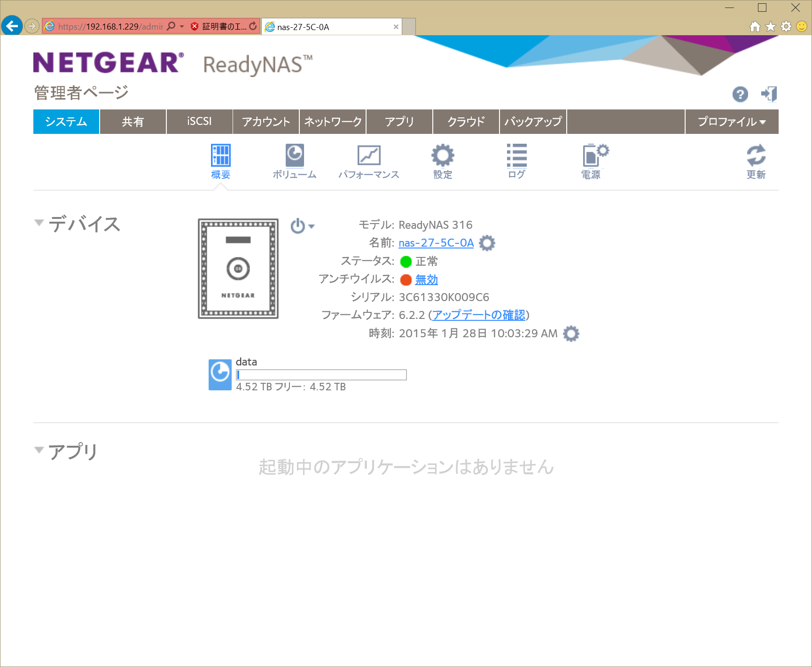Image resolution: width=812 pixels, height=667 pixels.
Task: Click the アップデートの確認 firmware link
Action: point(478,315)
